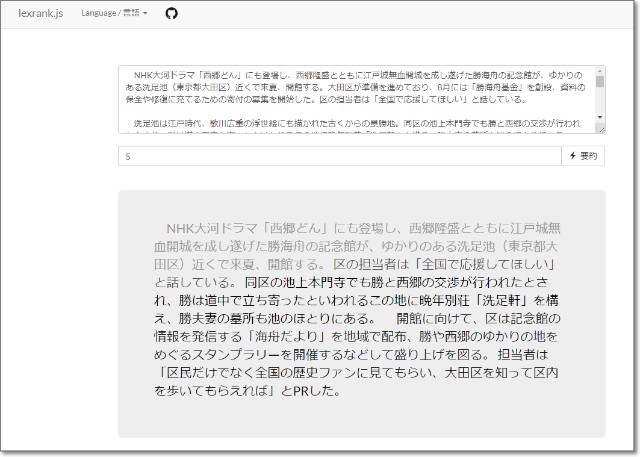Expand the Language / 言語 dropdown
Image resolution: width=640 pixels, height=457 pixels.
click(x=113, y=14)
